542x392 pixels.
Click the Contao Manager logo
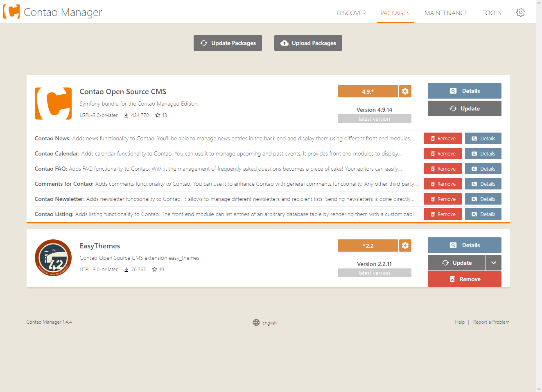(11, 12)
